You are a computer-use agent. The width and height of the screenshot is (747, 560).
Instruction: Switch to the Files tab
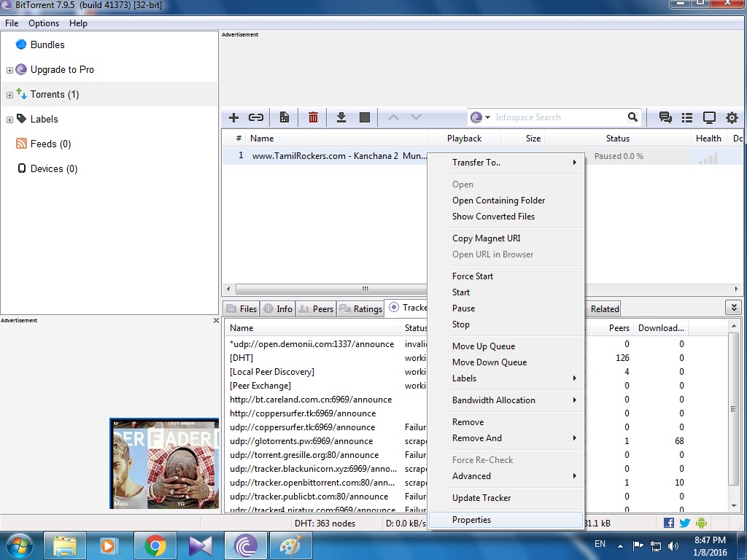pyautogui.click(x=241, y=308)
